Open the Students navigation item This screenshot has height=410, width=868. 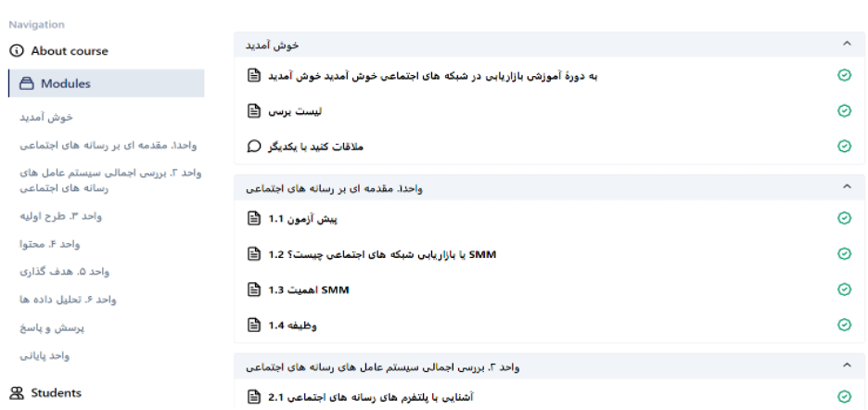(46, 392)
